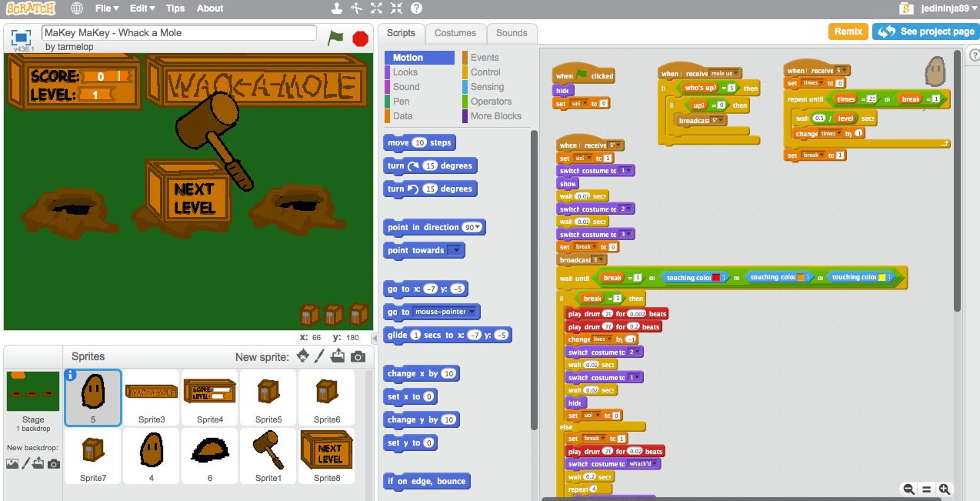Select the Shrink sprite tool
The image size is (980, 501).
coord(396,8)
